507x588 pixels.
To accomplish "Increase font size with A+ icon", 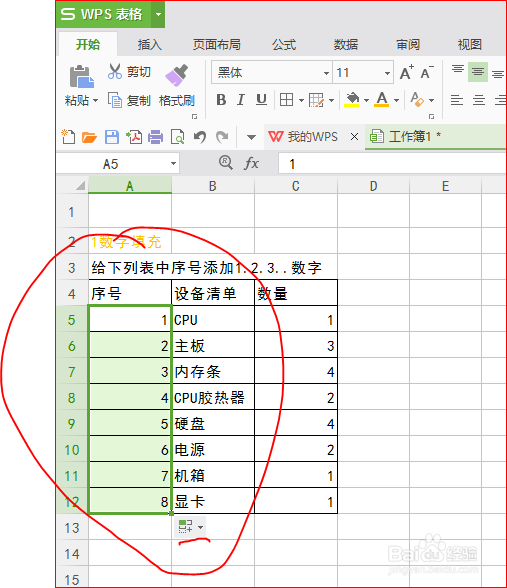I will click(x=406, y=72).
